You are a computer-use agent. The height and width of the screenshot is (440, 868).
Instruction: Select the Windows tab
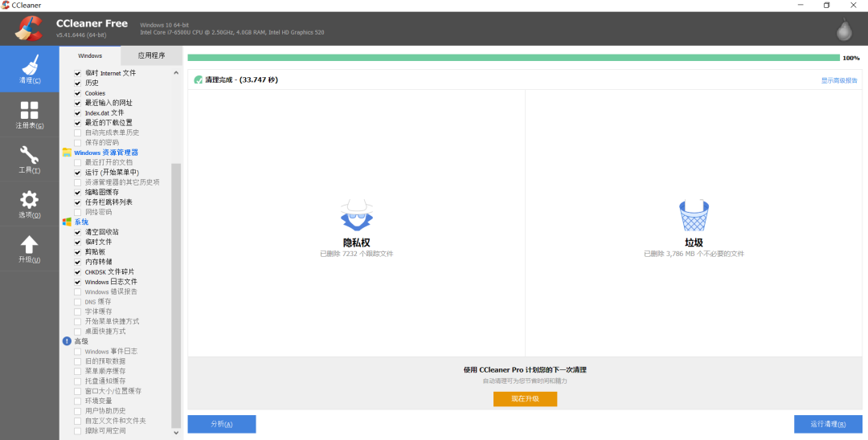point(90,55)
